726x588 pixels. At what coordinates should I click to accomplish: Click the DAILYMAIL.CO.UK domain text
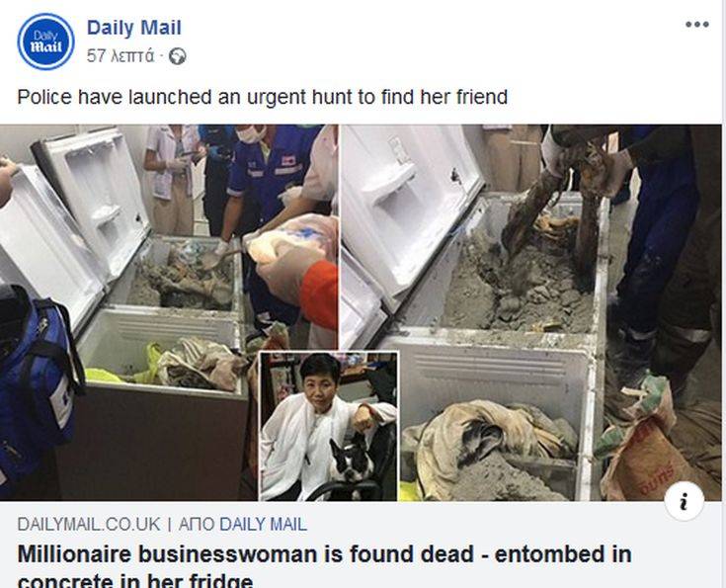click(x=89, y=525)
